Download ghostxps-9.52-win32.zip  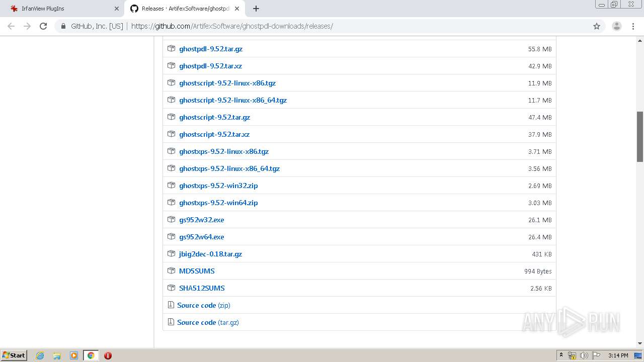click(218, 186)
